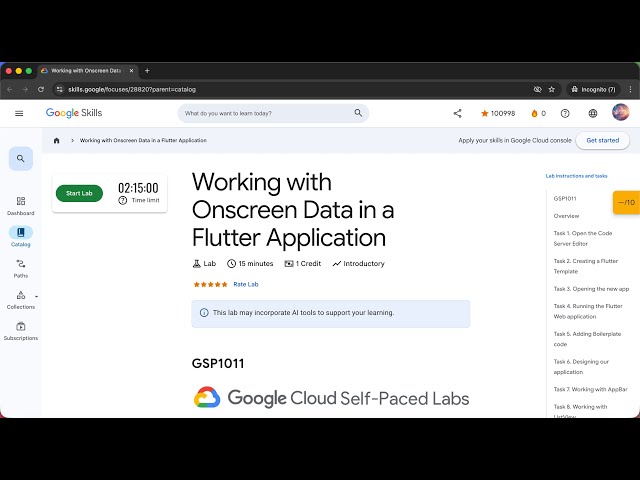Open Collections in the sidebar

pos(21,300)
